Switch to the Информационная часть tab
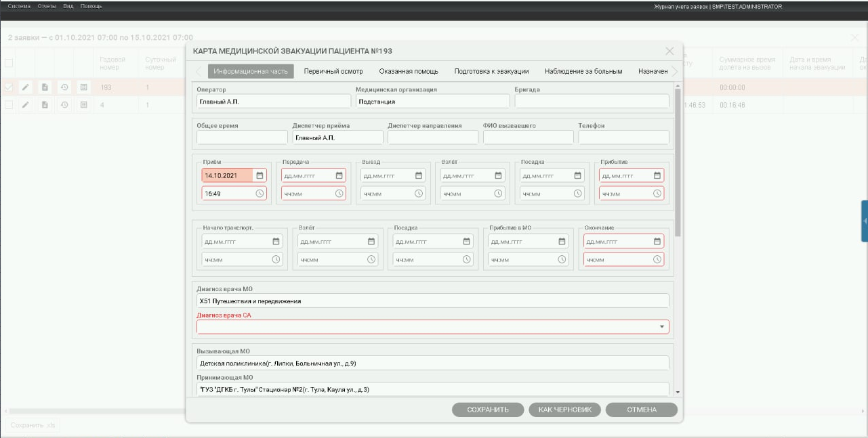 [x=251, y=71]
